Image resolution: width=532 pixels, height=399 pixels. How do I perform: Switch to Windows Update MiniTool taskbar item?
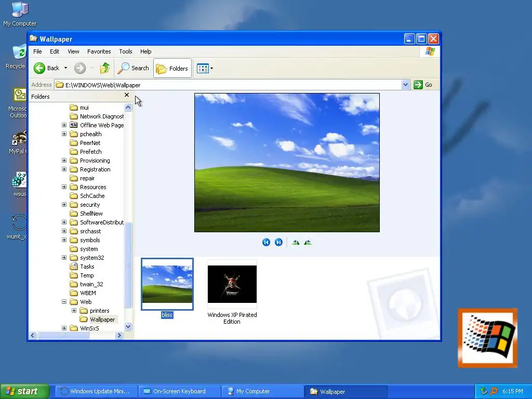pos(96,391)
